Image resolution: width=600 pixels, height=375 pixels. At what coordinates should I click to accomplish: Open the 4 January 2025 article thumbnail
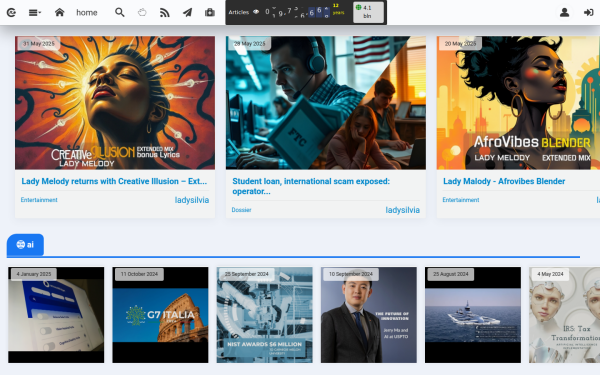[56, 315]
